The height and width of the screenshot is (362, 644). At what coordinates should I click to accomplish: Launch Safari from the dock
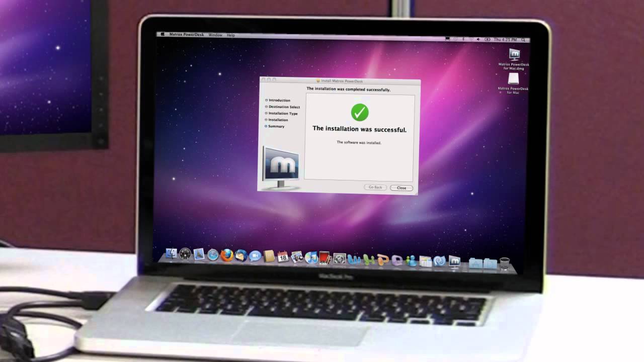[x=213, y=255]
